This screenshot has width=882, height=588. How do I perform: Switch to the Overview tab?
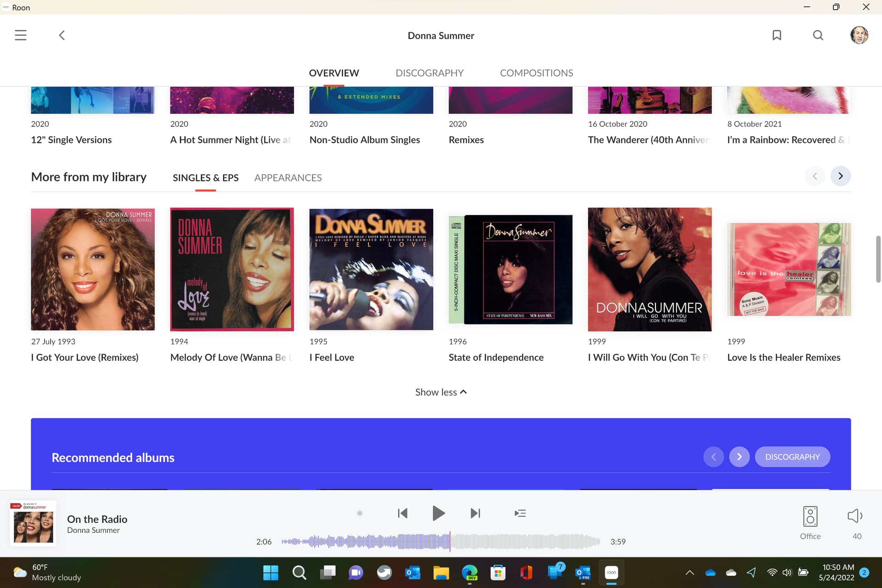point(334,73)
